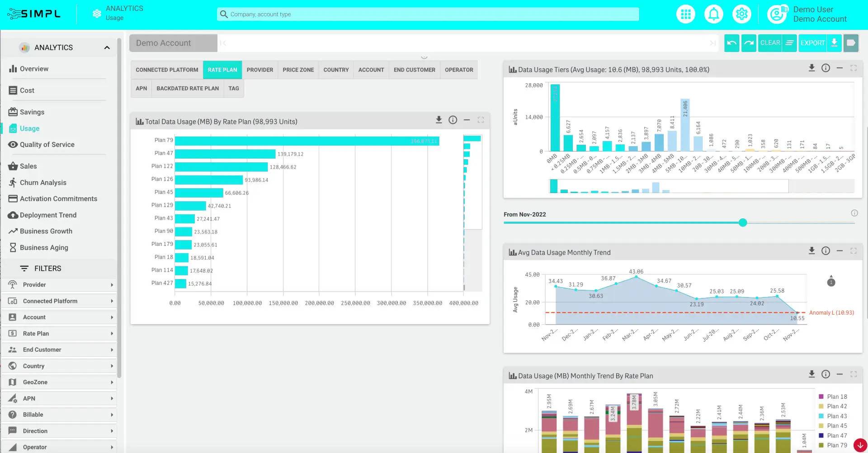Click the bookmark tag icon button
This screenshot has height=453, width=868.
[x=851, y=43]
